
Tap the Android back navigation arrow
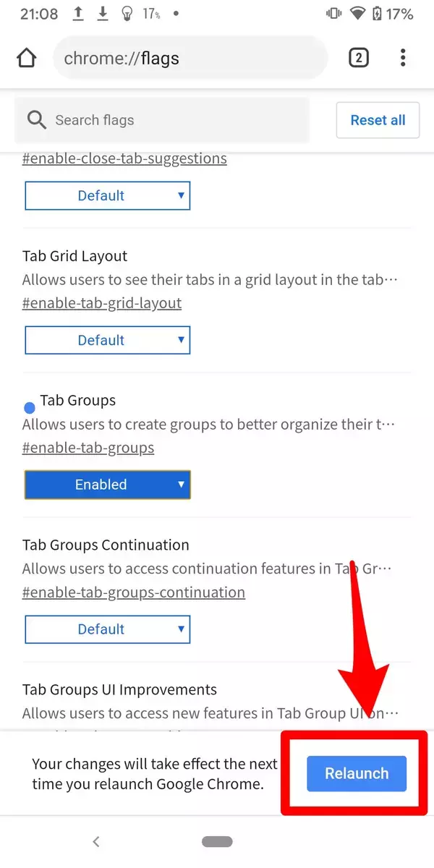[x=96, y=841]
